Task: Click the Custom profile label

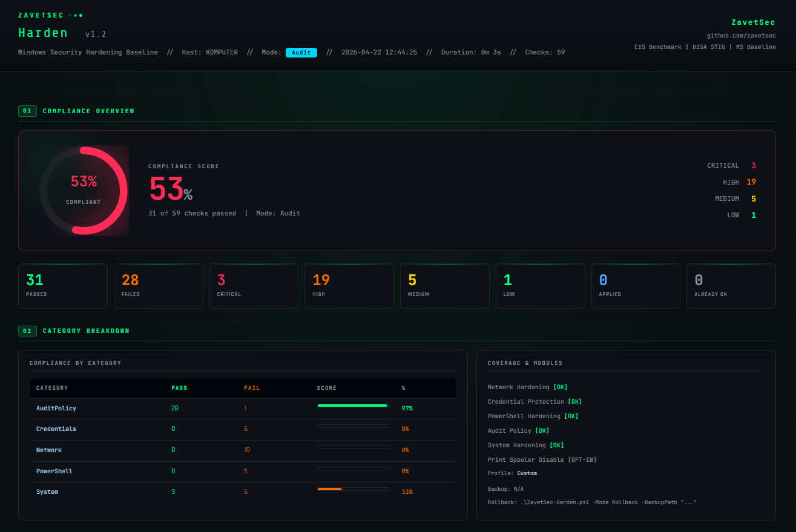Action: click(x=527, y=473)
